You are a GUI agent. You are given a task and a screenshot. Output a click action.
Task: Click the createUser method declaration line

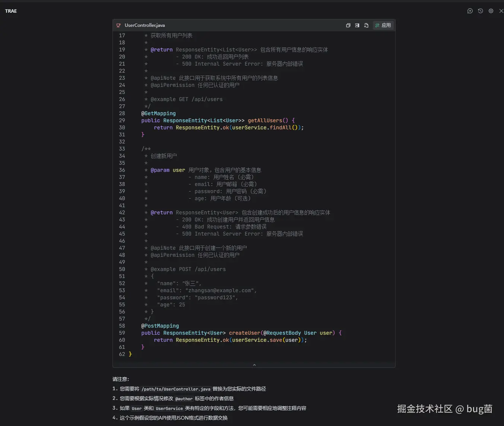(241, 333)
